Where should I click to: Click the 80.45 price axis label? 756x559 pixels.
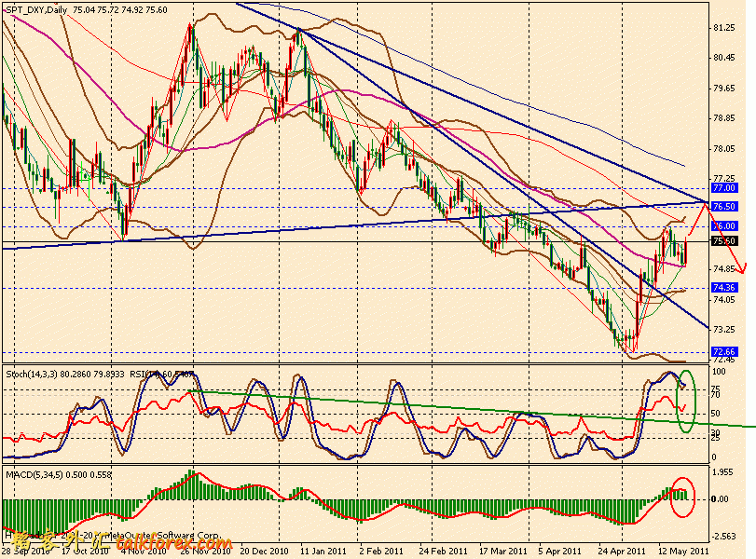pyautogui.click(x=723, y=58)
